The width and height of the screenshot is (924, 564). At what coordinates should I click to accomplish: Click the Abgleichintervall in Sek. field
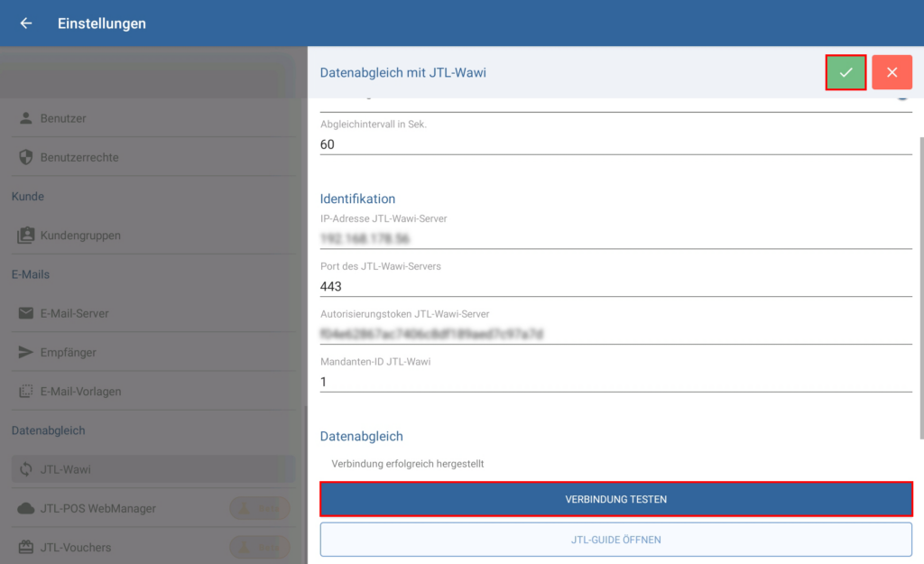point(615,144)
